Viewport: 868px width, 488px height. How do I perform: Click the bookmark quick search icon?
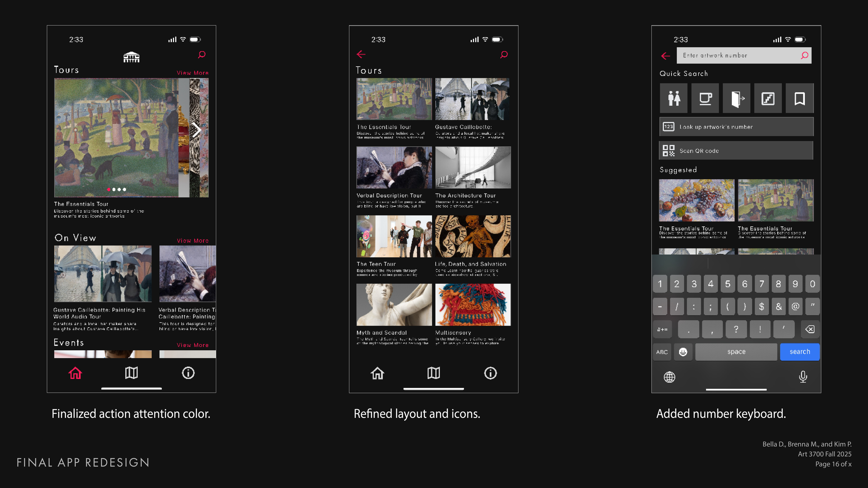(800, 98)
